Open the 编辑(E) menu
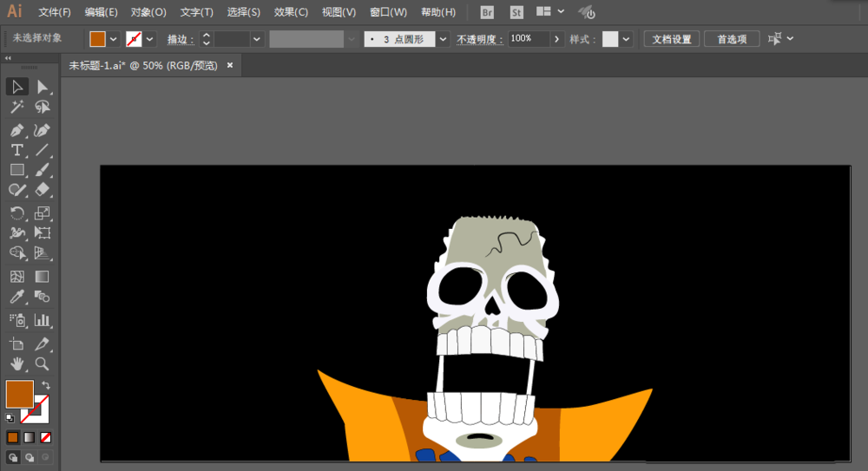Screen dimensions: 868x471 102,12
